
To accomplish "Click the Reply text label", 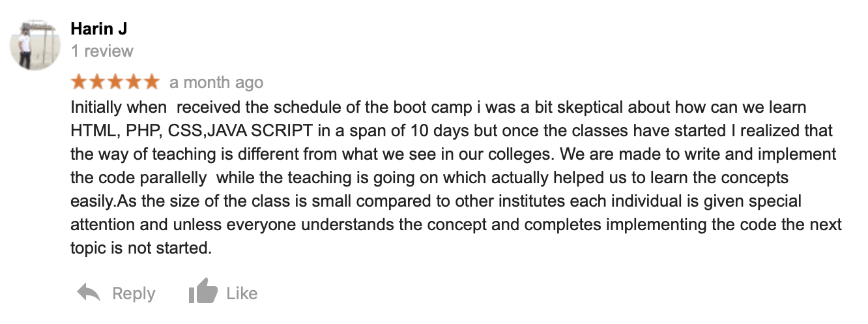I will (x=134, y=293).
